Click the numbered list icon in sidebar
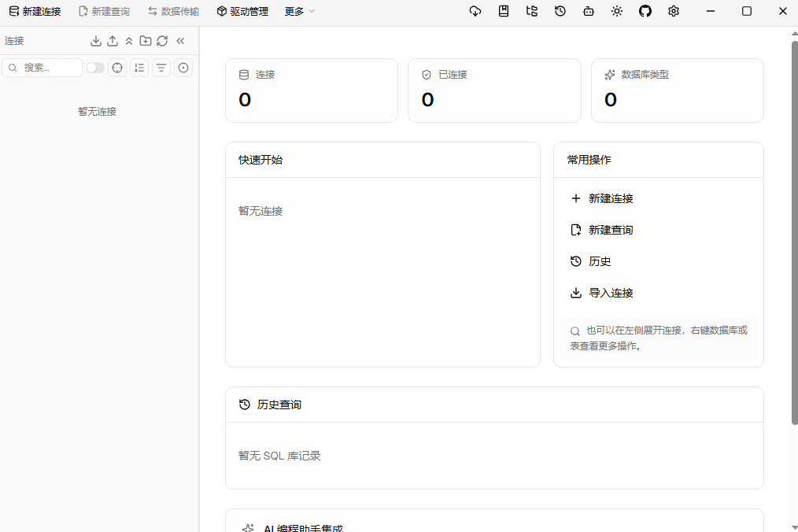Image resolution: width=798 pixels, height=532 pixels. pyautogui.click(x=139, y=68)
